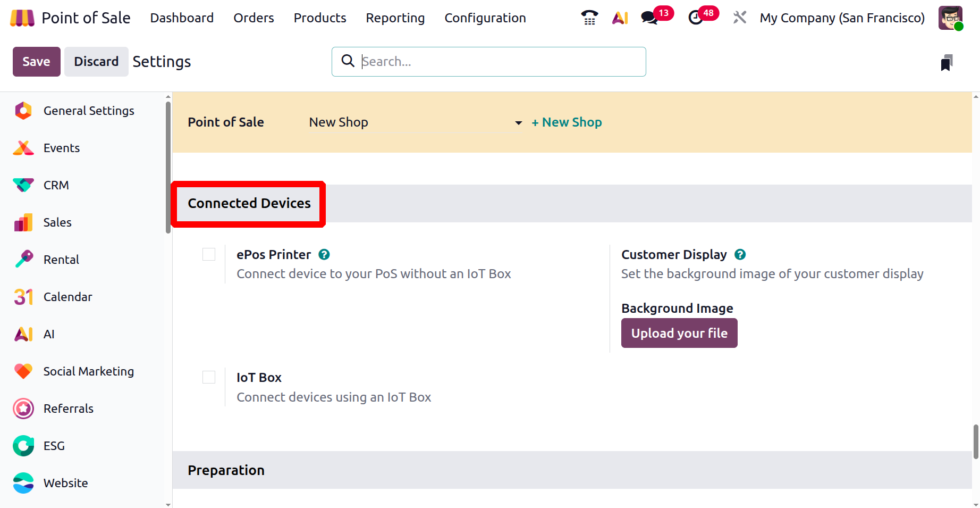
Task: Open the company switcher My Company
Action: click(842, 18)
